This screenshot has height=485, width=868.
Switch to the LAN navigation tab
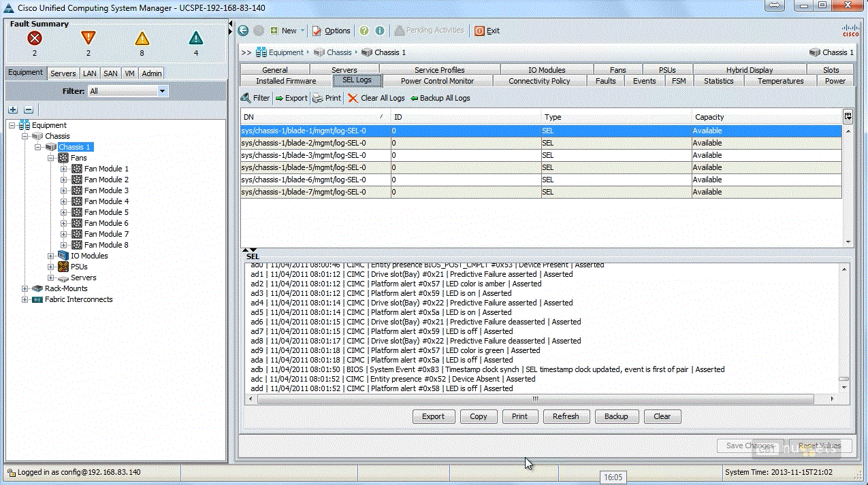90,73
